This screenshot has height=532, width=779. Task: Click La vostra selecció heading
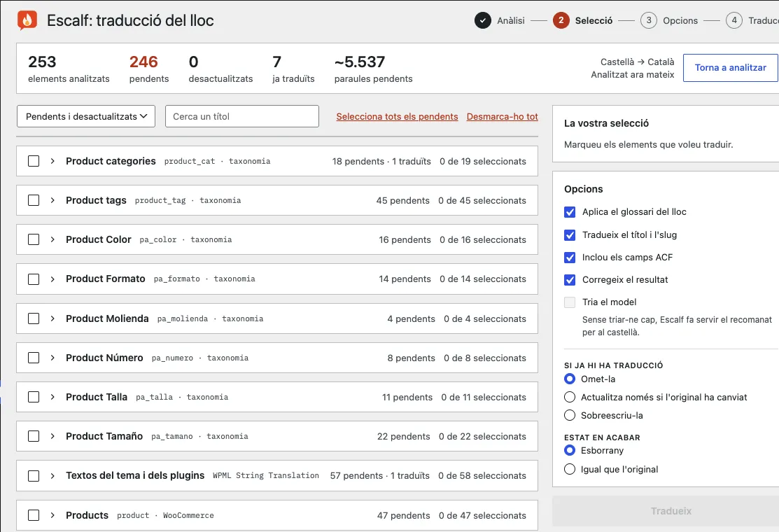pos(606,123)
